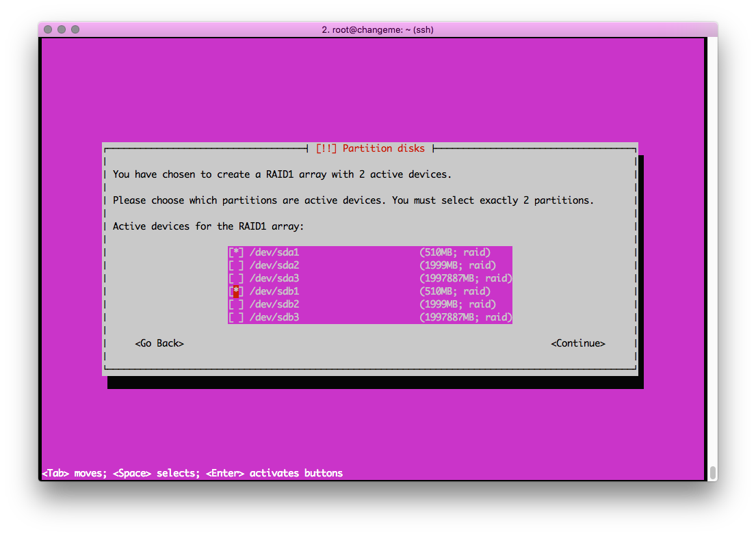This screenshot has height=536, width=756.
Task: Toggle the /dev/sdb1 checkbox
Action: [236, 291]
